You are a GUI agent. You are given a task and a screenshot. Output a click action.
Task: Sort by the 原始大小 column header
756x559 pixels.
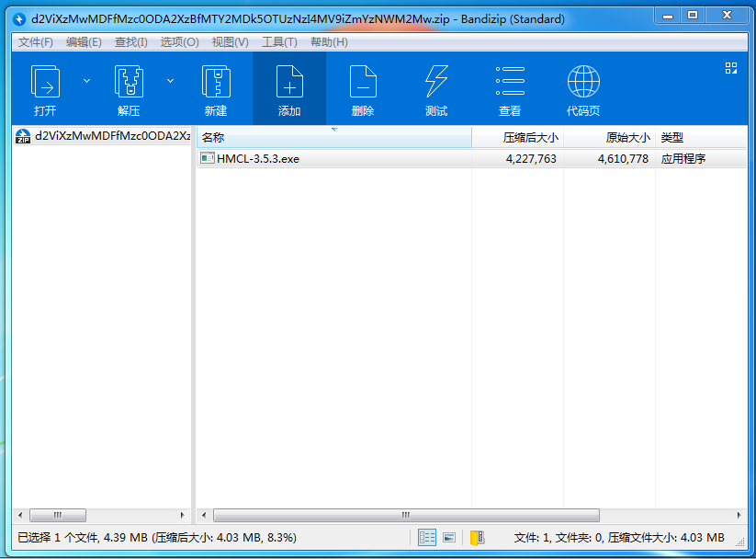(609, 138)
